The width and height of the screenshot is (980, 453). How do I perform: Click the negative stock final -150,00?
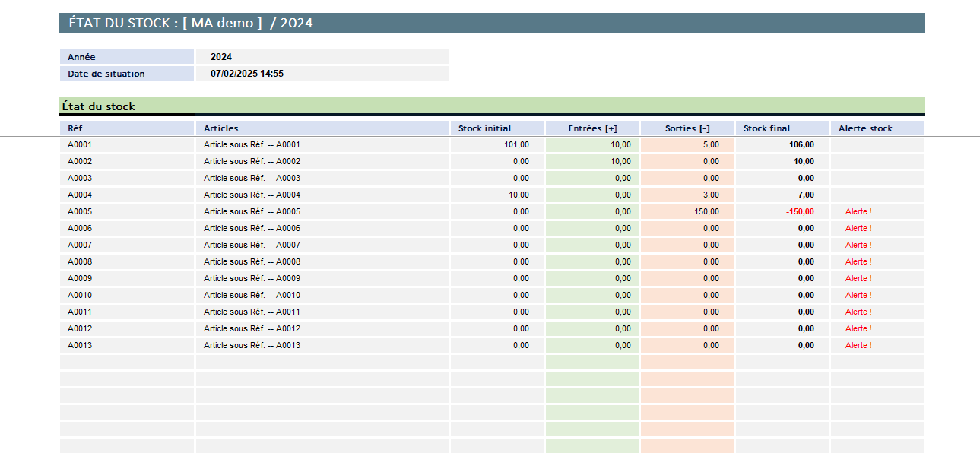pyautogui.click(x=800, y=211)
